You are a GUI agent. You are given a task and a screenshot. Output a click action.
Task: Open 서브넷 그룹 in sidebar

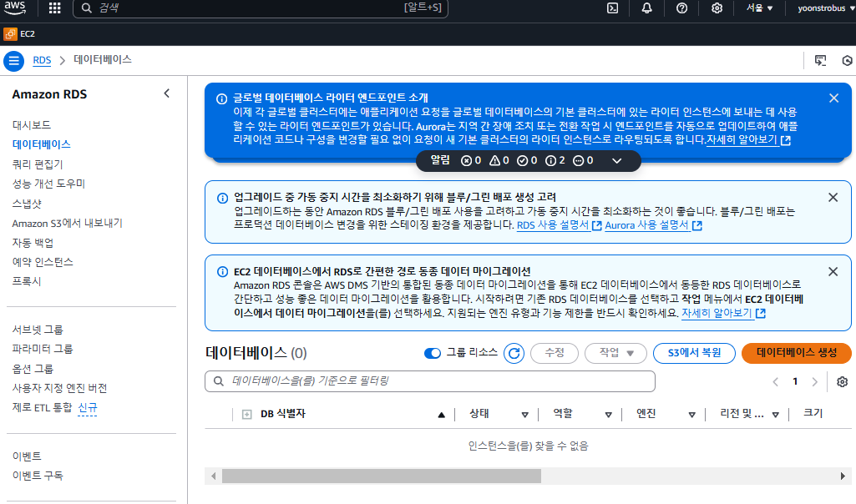[38, 330]
